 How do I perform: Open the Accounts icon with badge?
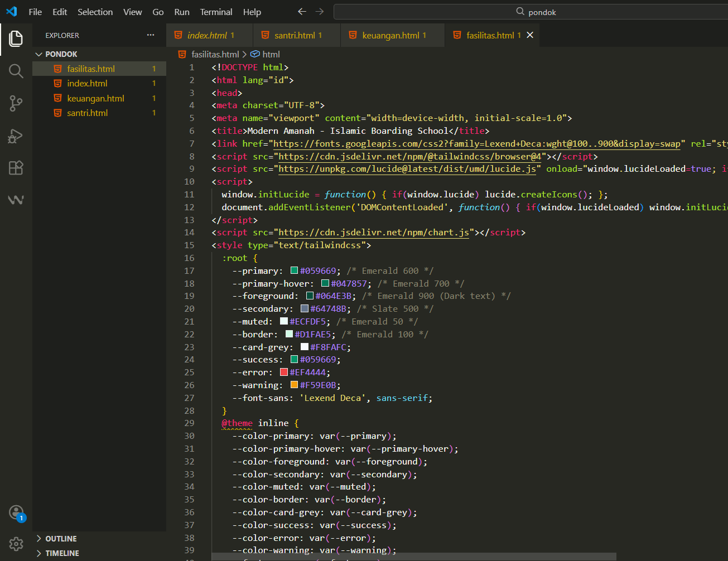tap(16, 512)
